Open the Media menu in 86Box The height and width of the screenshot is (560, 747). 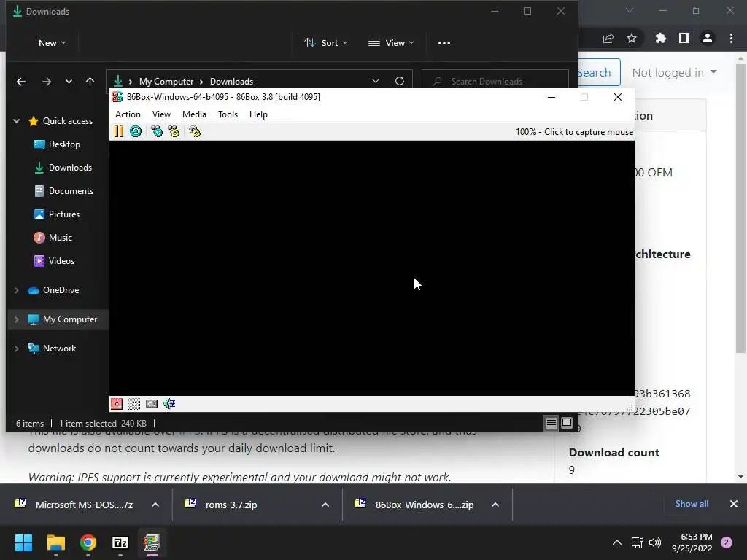[194, 114]
